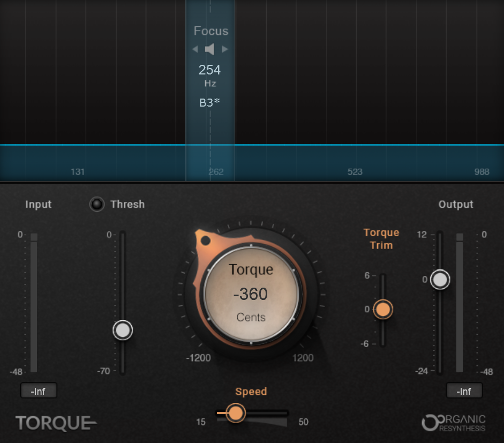This screenshot has height=443, width=504.
Task: Click the Organic ReSynthesis logo
Action: coord(454,423)
